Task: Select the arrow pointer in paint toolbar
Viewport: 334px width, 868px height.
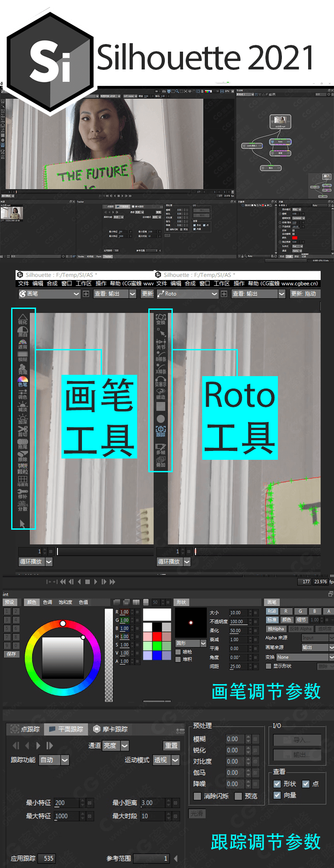Action: [x=23, y=523]
